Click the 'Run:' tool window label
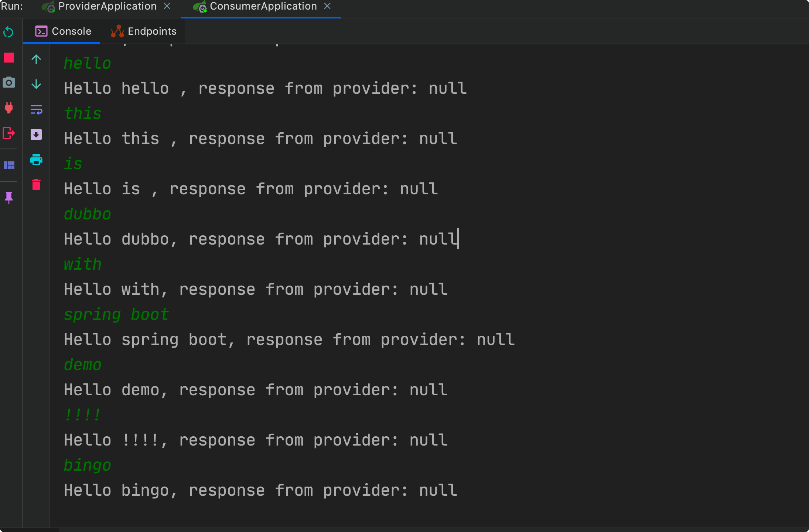Viewport: 809px width, 532px height. tap(12, 6)
